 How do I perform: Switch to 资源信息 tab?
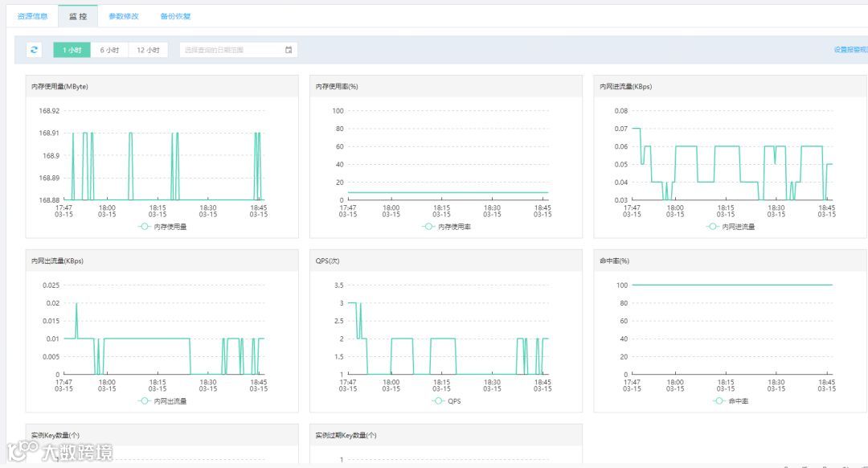click(x=33, y=16)
